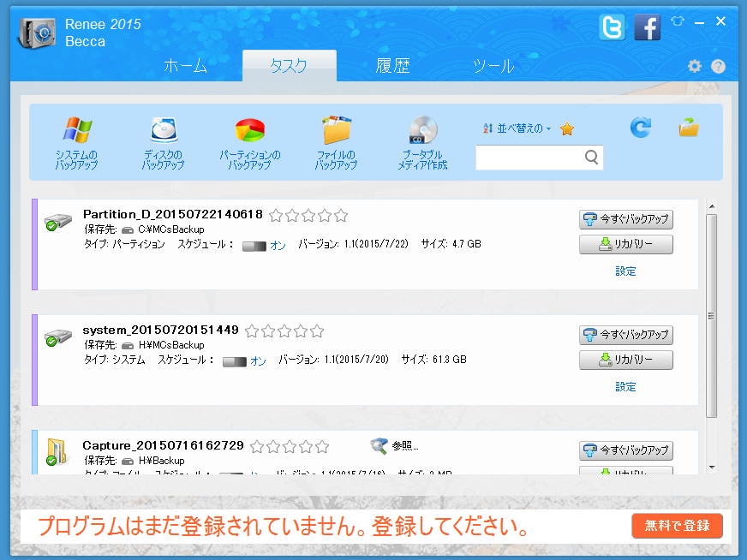Click the H:¥MCsBackup destination path

pos(171,345)
